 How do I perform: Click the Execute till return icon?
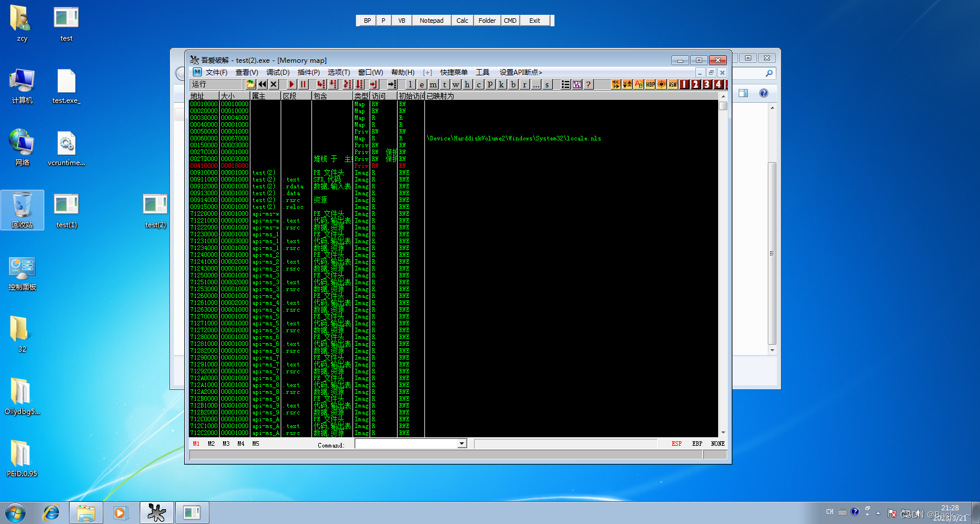click(x=374, y=84)
